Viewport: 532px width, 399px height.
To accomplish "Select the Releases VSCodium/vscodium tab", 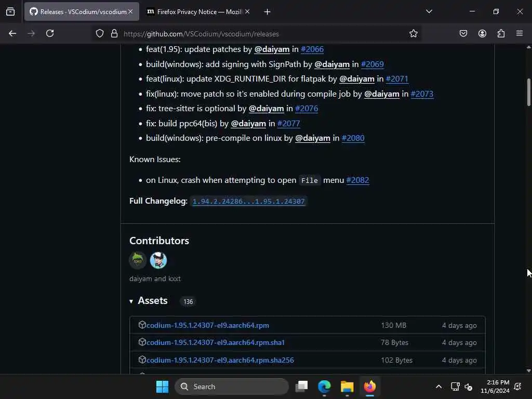I will pyautogui.click(x=82, y=12).
